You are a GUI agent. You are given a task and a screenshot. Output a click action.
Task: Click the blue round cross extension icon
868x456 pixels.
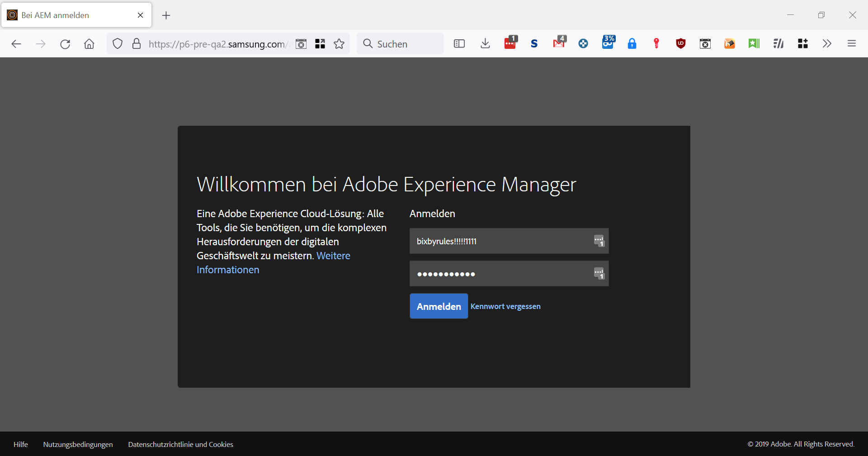point(583,44)
